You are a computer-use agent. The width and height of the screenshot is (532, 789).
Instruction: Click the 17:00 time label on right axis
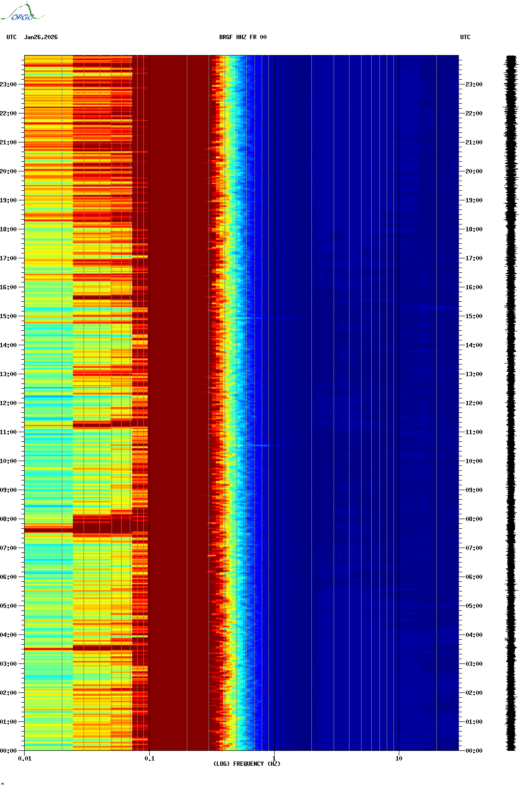(474, 258)
